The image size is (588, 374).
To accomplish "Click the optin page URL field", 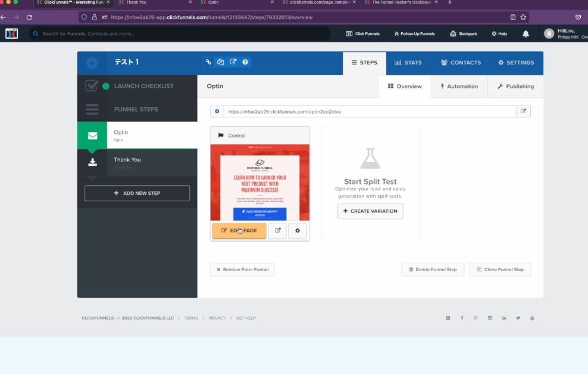I will click(370, 111).
